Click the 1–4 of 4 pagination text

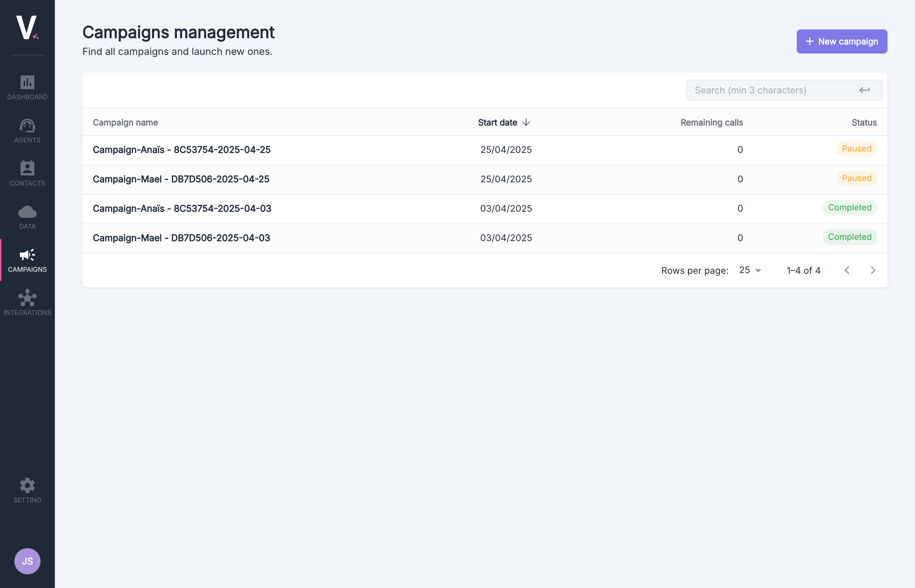tap(803, 270)
